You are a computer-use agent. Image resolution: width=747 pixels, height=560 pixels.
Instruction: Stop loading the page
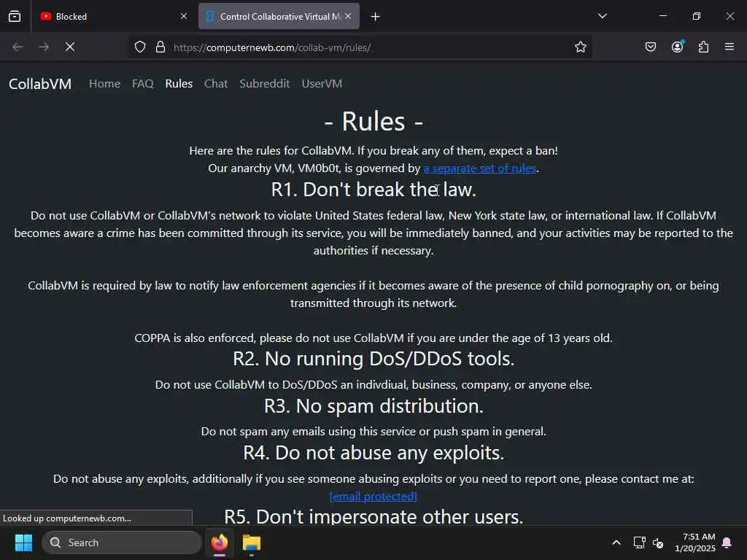pyautogui.click(x=70, y=47)
